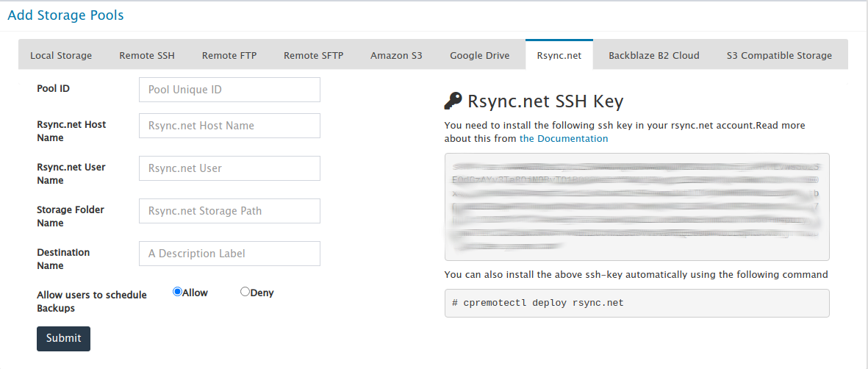Click the Storage Folder Name label
868x369 pixels.
pos(71,216)
